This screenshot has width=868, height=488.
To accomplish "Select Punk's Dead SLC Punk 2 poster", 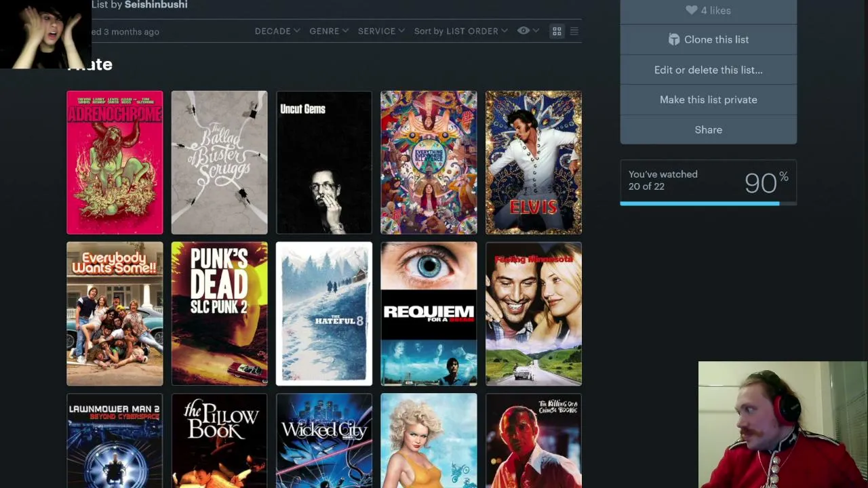I will (x=219, y=314).
